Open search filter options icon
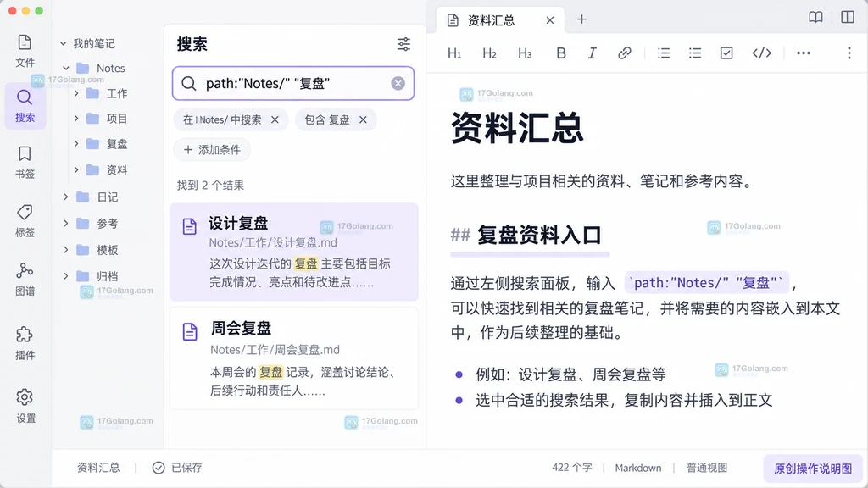The width and height of the screenshot is (868, 488). point(403,44)
